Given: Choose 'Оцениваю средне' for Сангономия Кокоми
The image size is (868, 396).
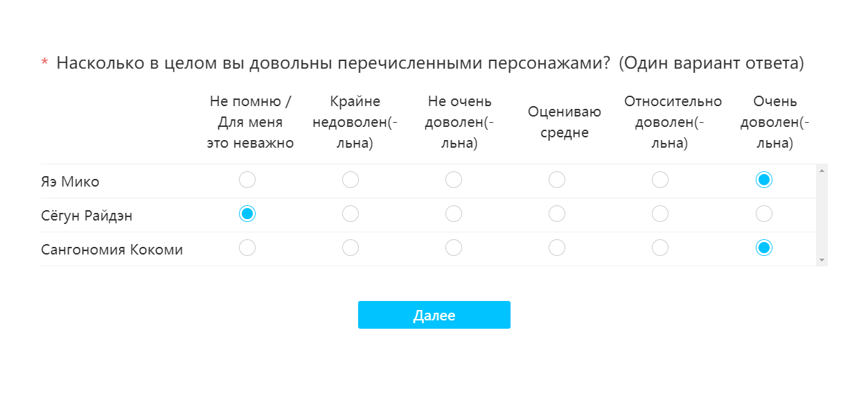Looking at the screenshot, I should coord(557,248).
